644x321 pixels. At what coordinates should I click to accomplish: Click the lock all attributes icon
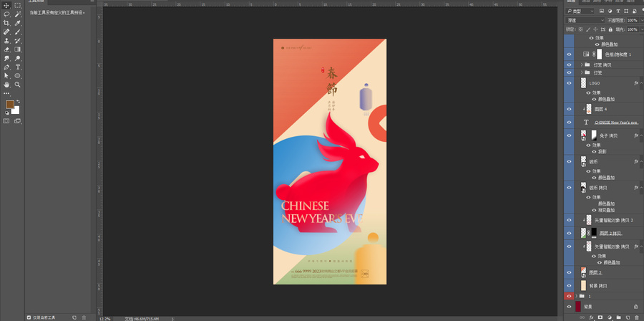(x=610, y=29)
